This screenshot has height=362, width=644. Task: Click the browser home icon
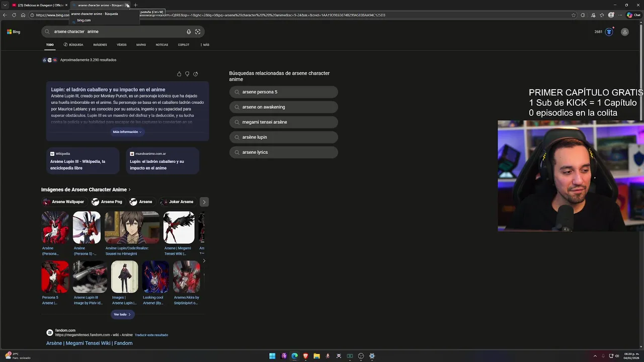coord(23,15)
